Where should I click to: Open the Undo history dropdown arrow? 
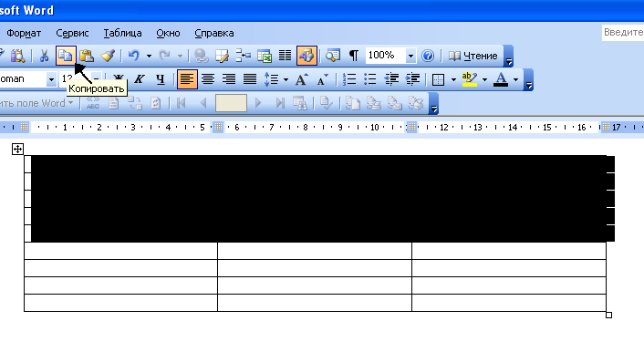pyautogui.click(x=149, y=56)
